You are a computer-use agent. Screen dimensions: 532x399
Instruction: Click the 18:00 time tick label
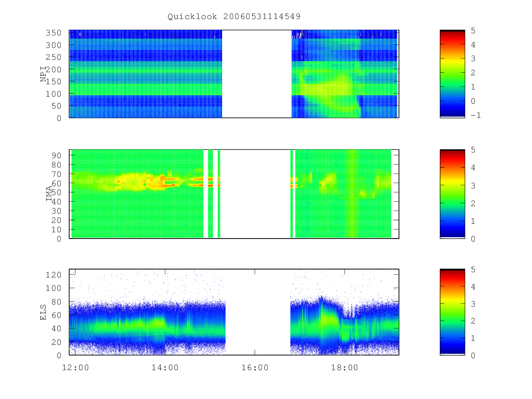tap(344, 368)
